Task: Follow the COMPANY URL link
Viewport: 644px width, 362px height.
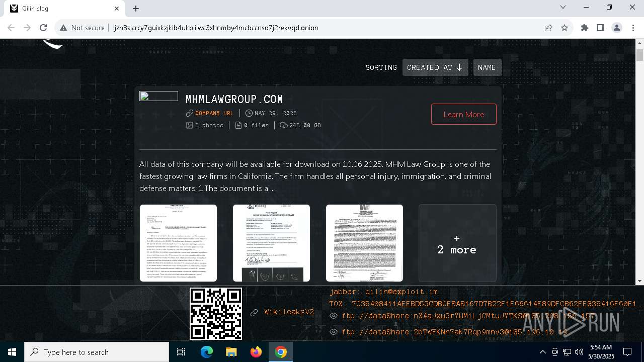Action: coord(214,113)
